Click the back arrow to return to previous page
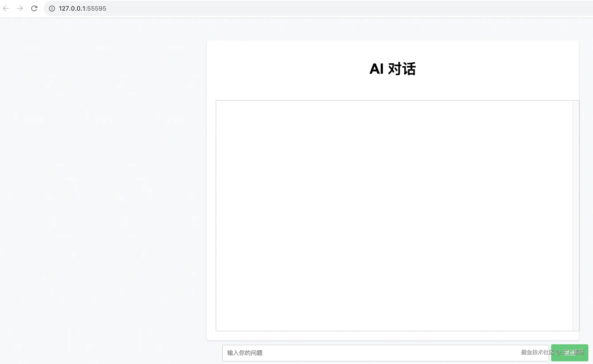The height and width of the screenshot is (364, 593). 6,8
